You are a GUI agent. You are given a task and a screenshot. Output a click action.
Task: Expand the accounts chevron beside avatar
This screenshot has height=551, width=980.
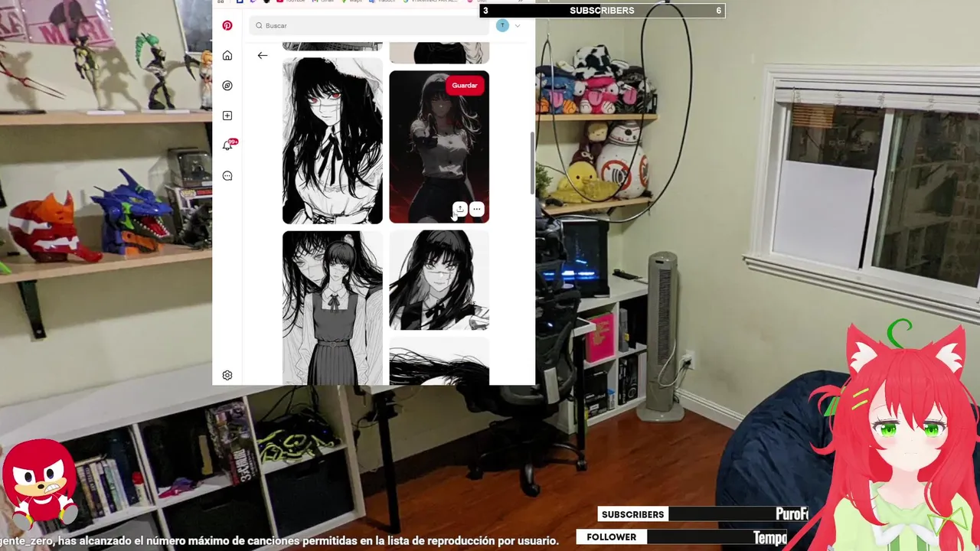[518, 25]
